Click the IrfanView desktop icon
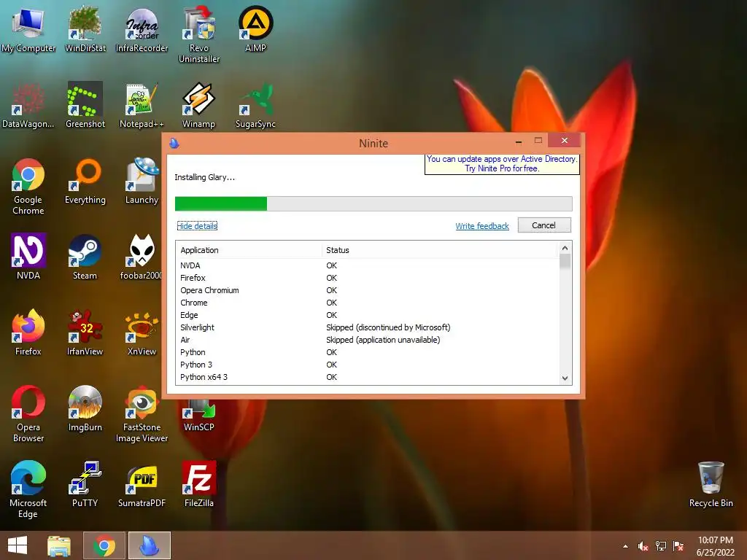The width and height of the screenshot is (747, 560). click(x=85, y=332)
